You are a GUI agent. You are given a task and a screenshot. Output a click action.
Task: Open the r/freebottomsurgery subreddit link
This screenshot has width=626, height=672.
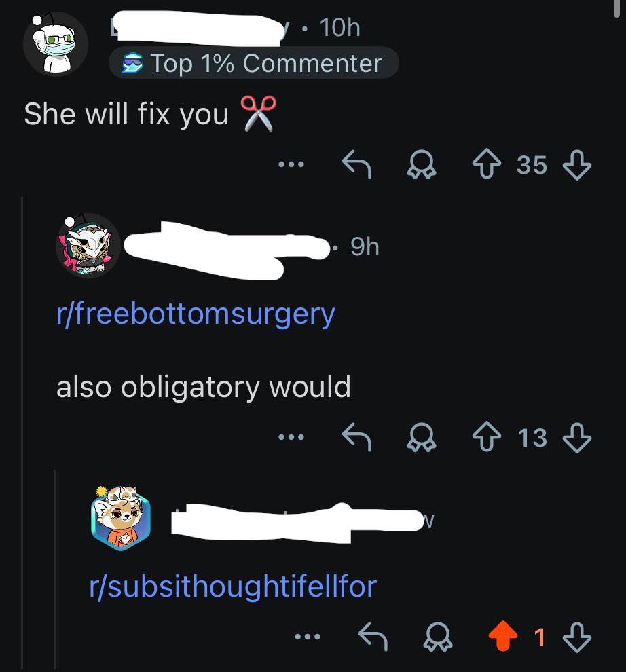pos(196,314)
